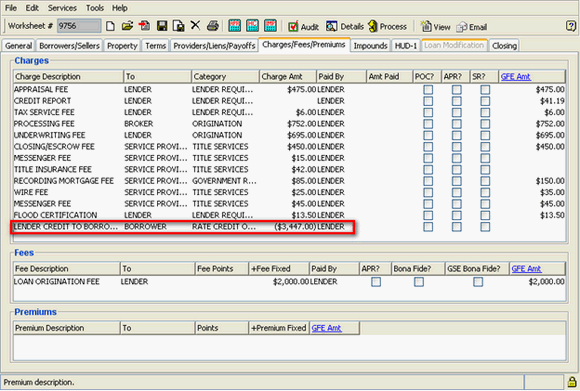Click the Fee Points column header
Image resolution: width=580 pixels, height=391 pixels.
[x=222, y=269]
